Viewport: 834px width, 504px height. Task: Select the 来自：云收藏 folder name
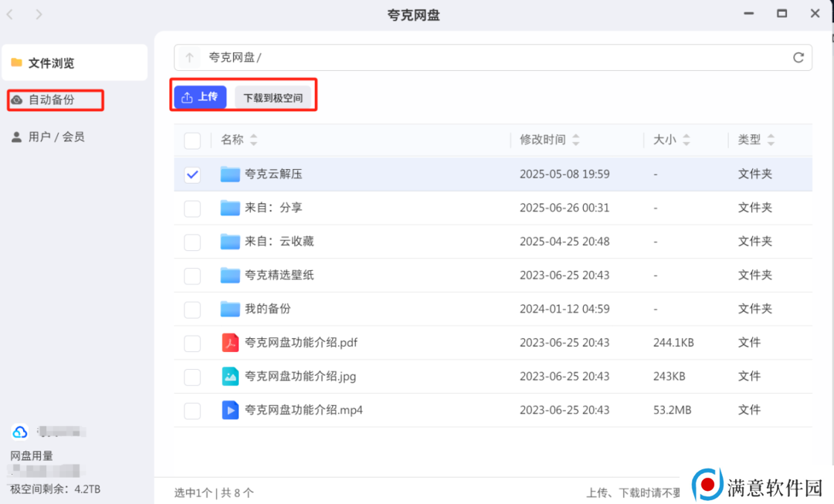[280, 242]
